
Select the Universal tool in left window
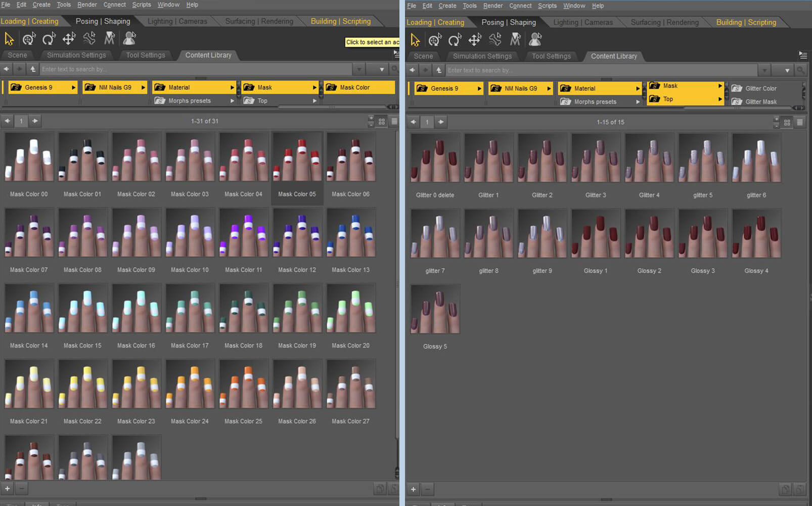(29, 38)
